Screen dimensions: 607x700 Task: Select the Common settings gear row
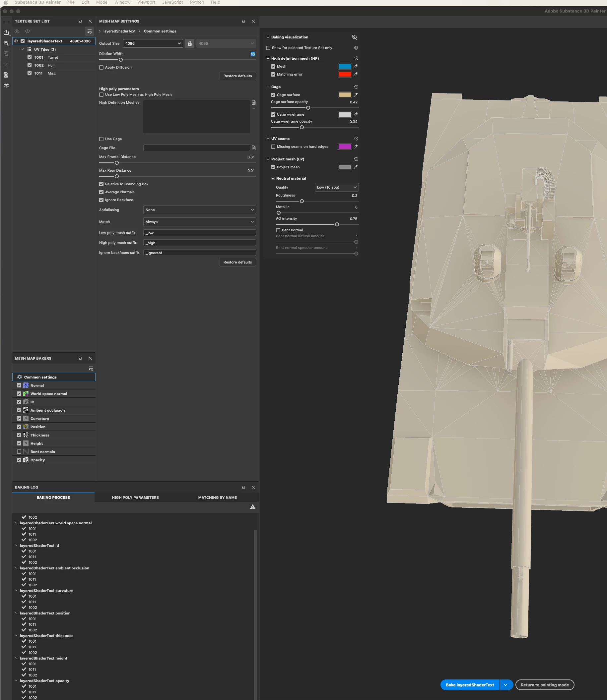[54, 377]
